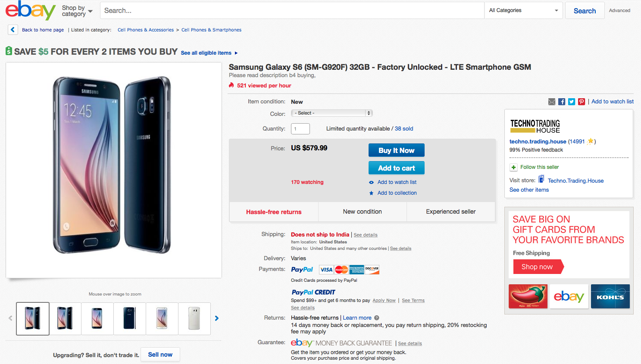Click the back arrow icon near home page

click(x=13, y=30)
